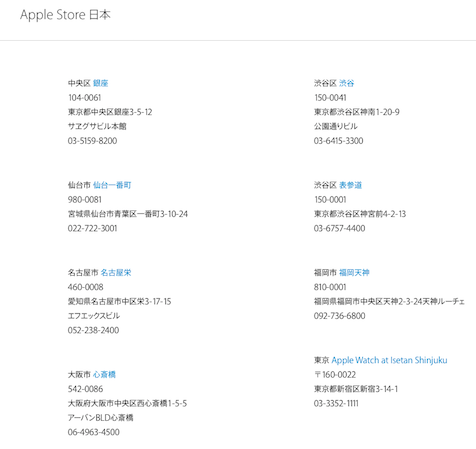
Task: Open the 福岡天神 store link
Action: [x=354, y=273]
